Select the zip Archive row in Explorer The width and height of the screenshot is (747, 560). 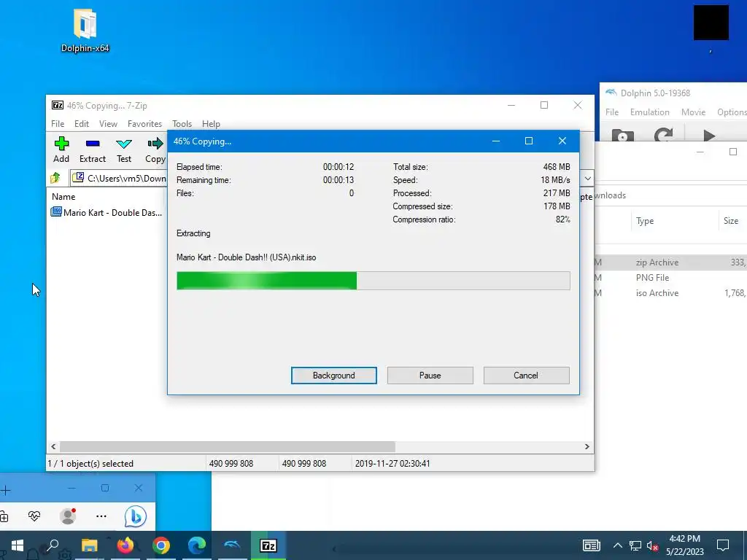tap(671, 262)
